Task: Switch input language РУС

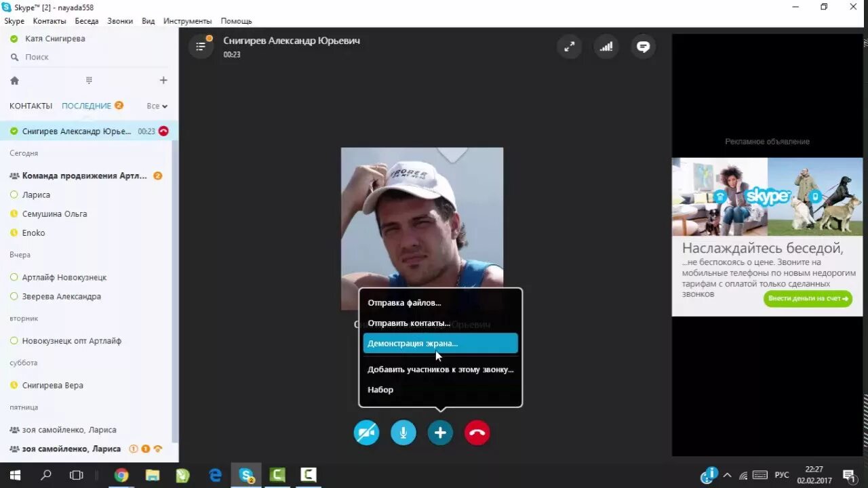Action: (x=782, y=475)
